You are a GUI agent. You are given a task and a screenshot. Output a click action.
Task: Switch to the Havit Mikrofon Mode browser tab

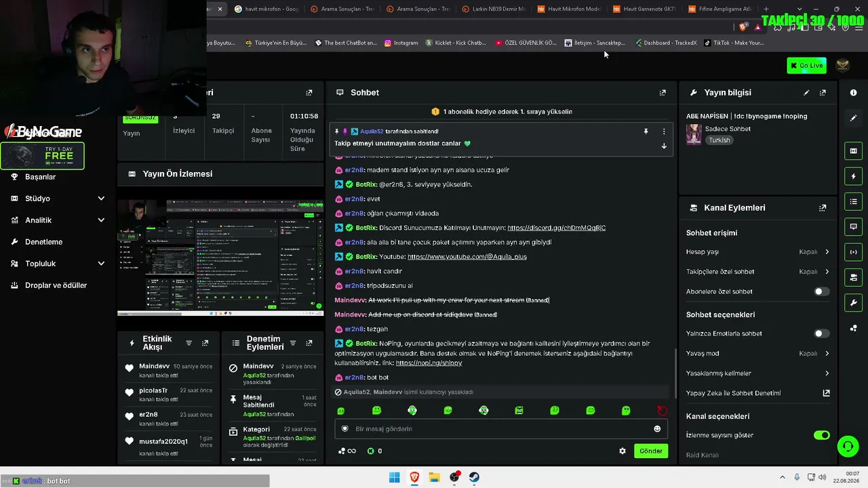(x=568, y=9)
